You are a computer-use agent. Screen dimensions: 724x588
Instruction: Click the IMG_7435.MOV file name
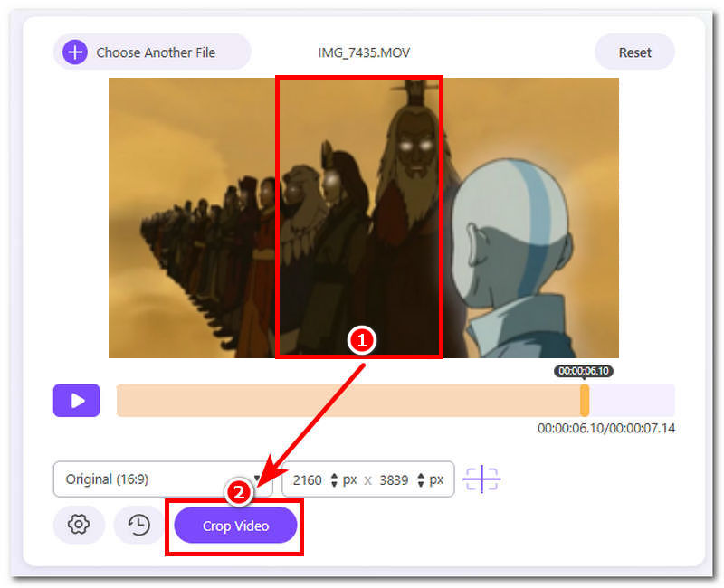[364, 52]
